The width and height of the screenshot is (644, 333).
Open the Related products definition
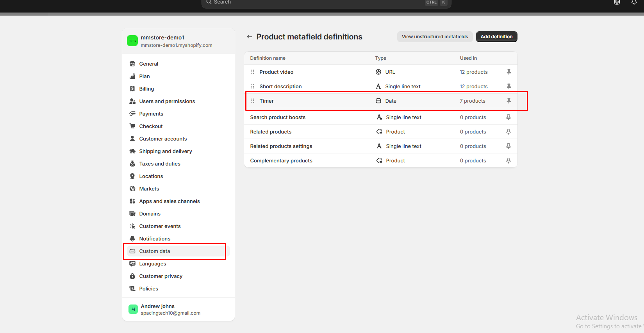point(271,132)
